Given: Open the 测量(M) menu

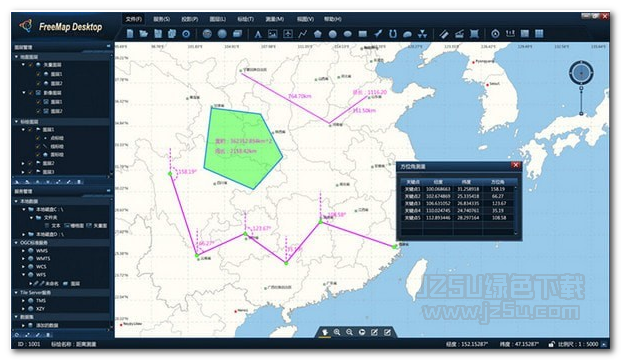Looking at the screenshot, I should (x=275, y=19).
